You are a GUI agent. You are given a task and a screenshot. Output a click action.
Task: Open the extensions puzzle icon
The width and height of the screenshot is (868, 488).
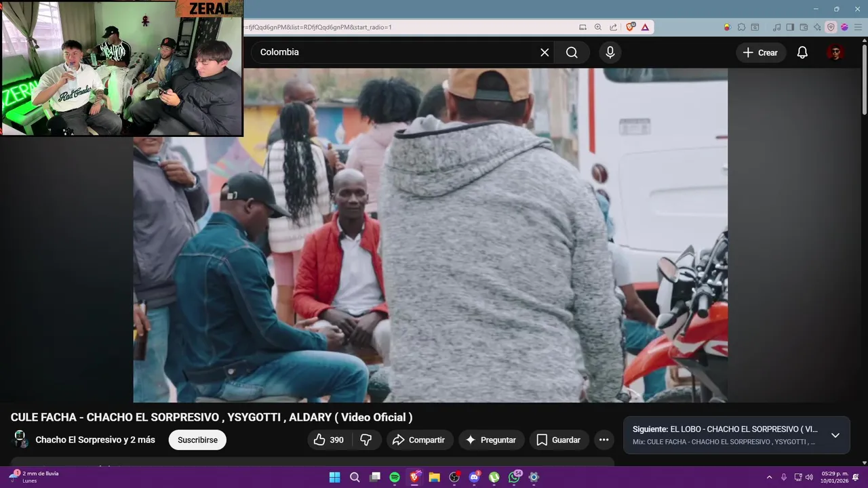(x=741, y=27)
